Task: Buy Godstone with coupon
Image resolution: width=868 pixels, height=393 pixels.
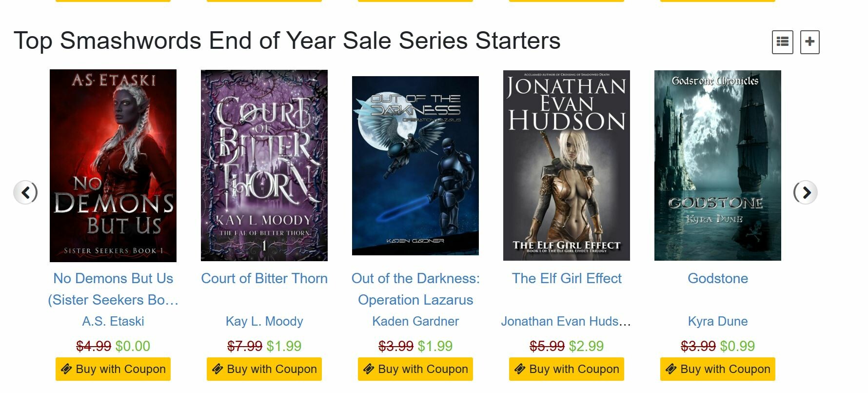Action: click(718, 369)
